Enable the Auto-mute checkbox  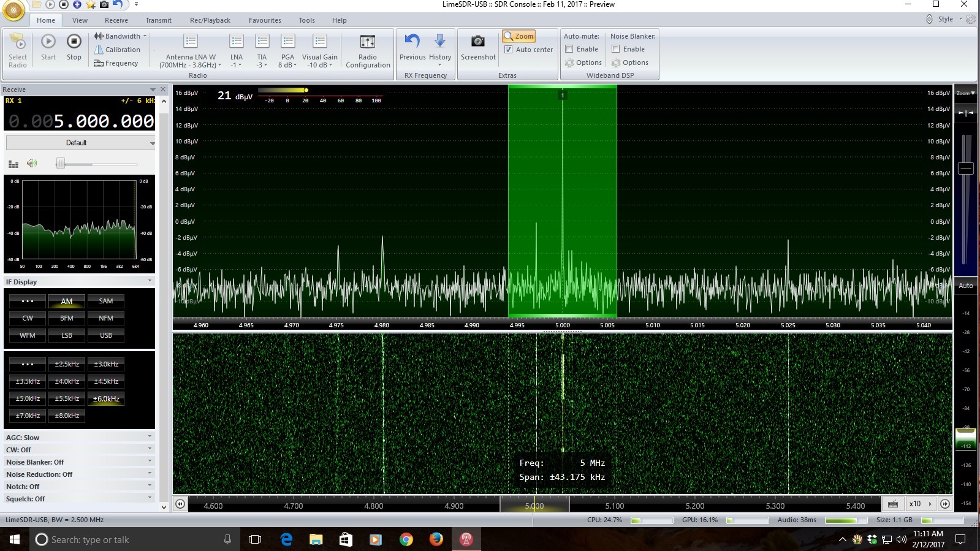point(569,49)
